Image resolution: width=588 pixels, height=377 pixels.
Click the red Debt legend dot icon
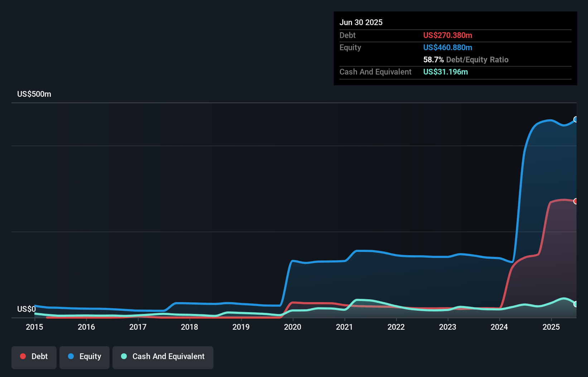click(x=22, y=356)
